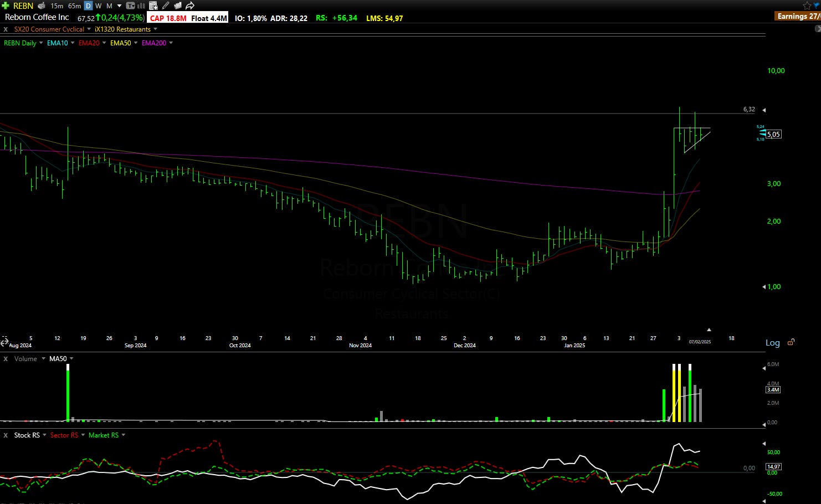Open the EMA50 indicator dropdown
The height and width of the screenshot is (504, 821).
click(136, 43)
